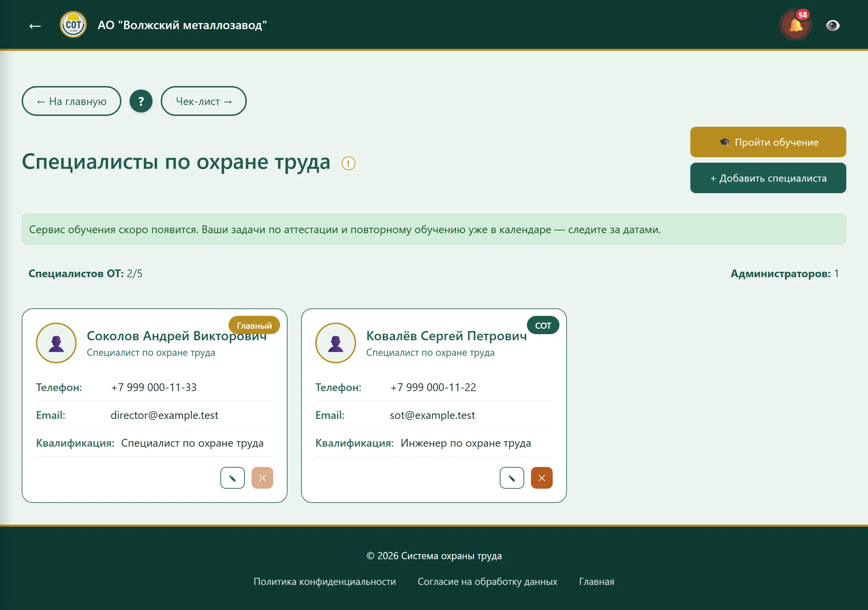
Task: Click 'Специалистов ОТ: 2/5' counter
Action: click(x=85, y=273)
